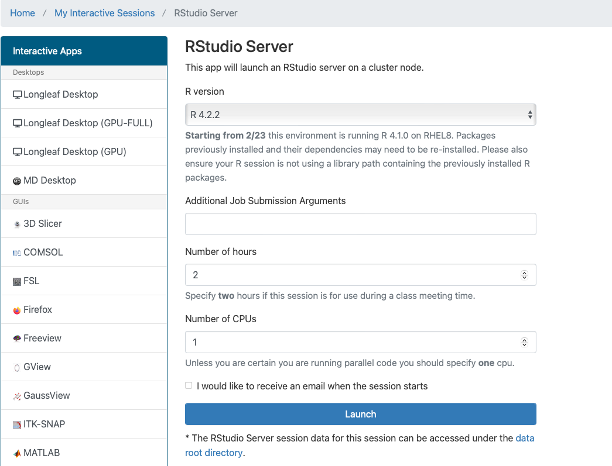This screenshot has height=466, width=612.
Task: Click the GUIs section label
Action: [21, 201]
